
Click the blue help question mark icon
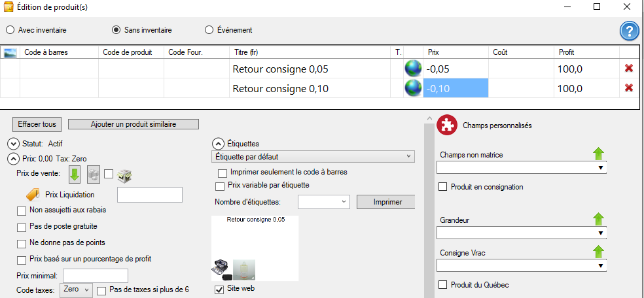coord(629,31)
